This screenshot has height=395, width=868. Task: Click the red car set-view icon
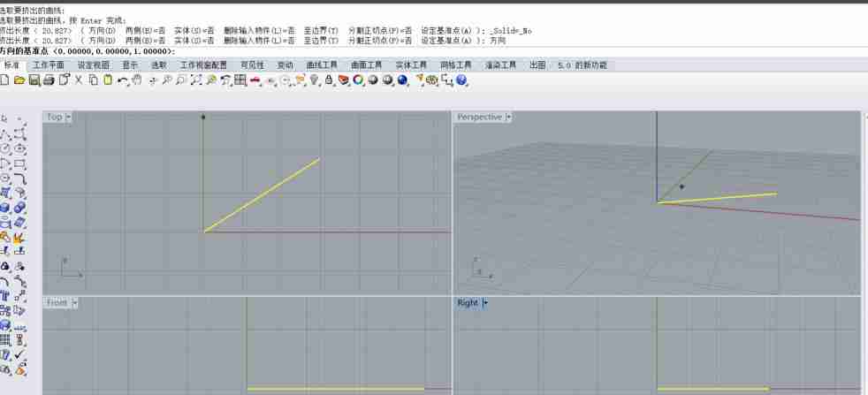click(255, 80)
